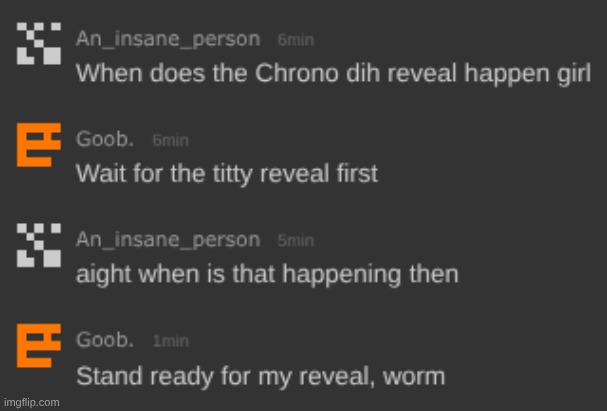This screenshot has width=607, height=411.
Task: Open Goob's orange avatar beside 'Wait for the titty'
Action: (39, 145)
